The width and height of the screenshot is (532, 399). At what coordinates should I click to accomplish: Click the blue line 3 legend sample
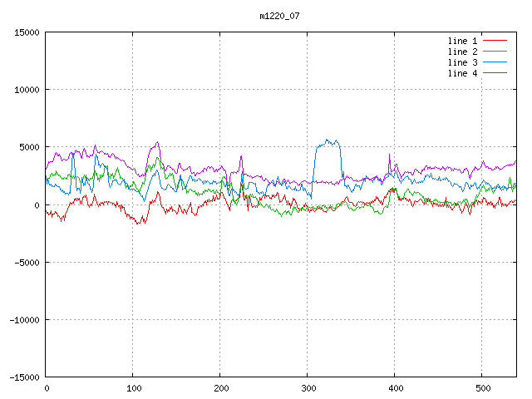495,62
